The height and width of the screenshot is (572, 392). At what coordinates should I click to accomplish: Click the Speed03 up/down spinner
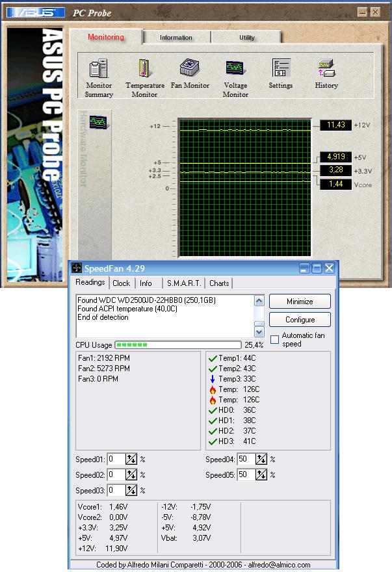pyautogui.click(x=131, y=490)
